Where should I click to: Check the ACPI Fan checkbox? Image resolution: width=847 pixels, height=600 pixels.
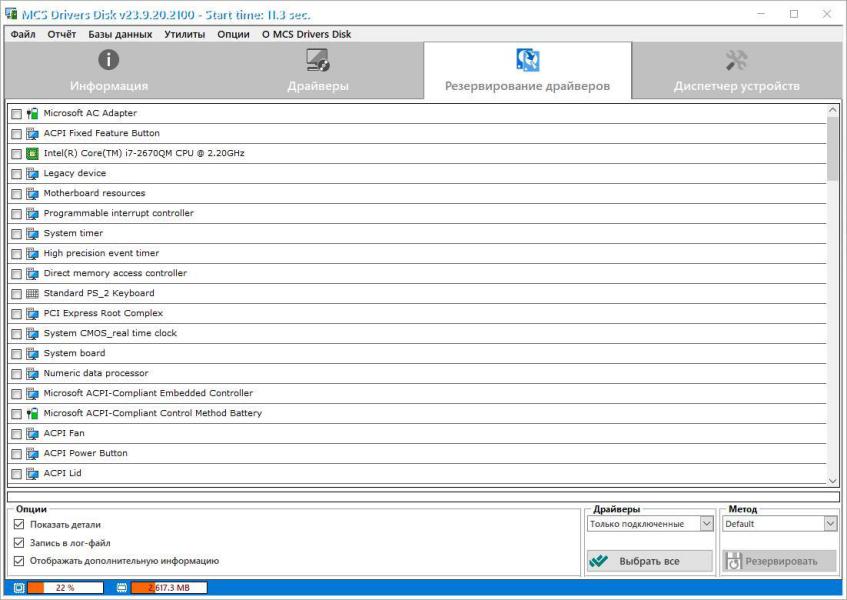click(17, 434)
